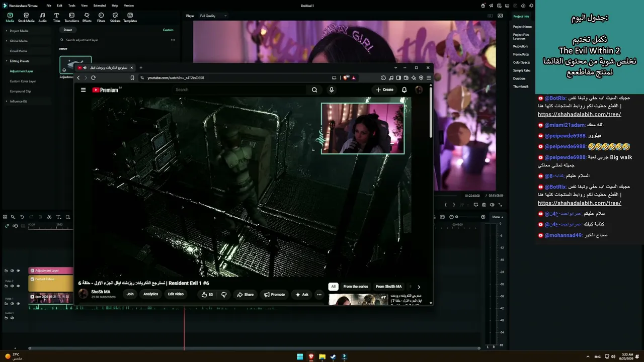Expand the Windows system tray hidden icons
This screenshot has height=362, width=644.
pos(588,356)
